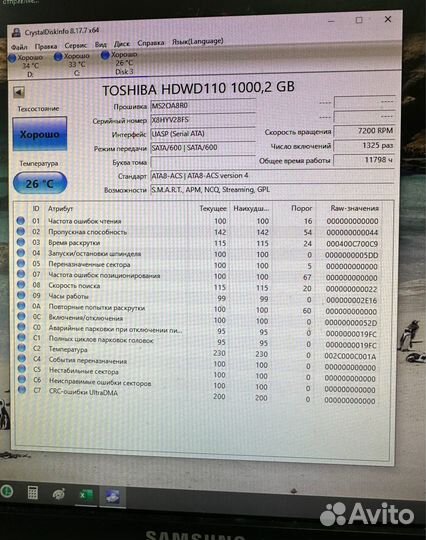Click the Прошивка firmware field

(203, 106)
